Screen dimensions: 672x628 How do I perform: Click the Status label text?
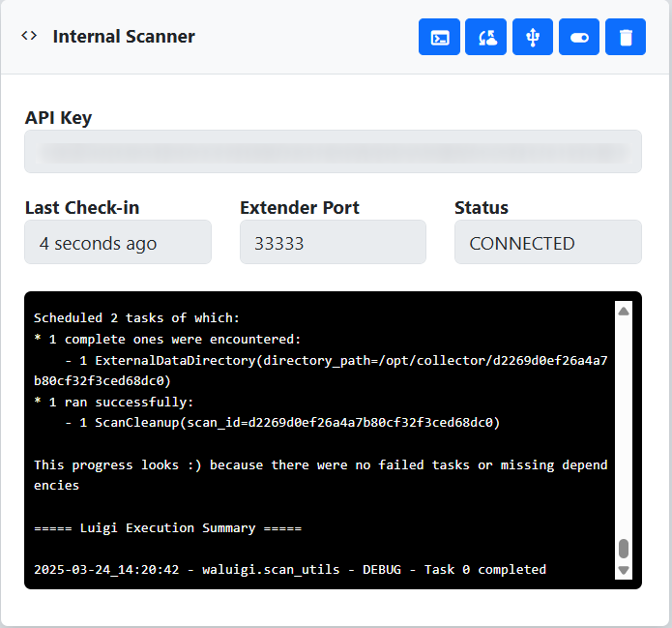482,207
